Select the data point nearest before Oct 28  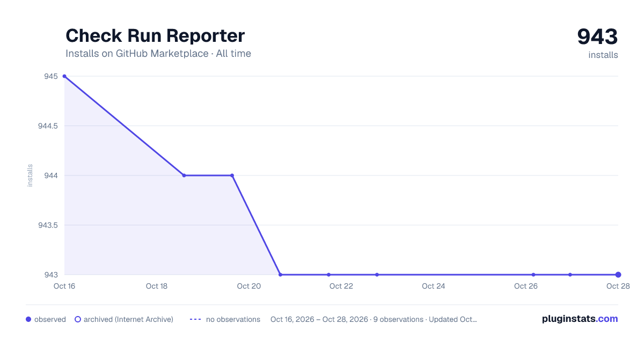click(570, 275)
